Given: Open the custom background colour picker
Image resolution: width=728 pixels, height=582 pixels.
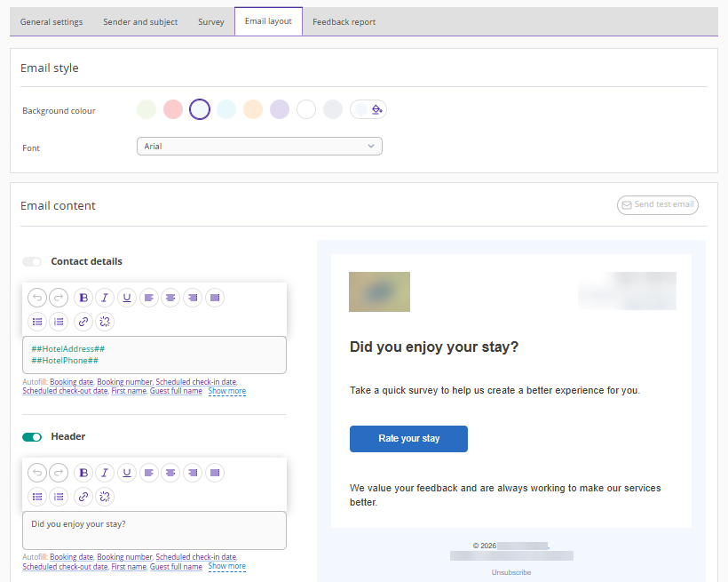Looking at the screenshot, I should pos(368,109).
